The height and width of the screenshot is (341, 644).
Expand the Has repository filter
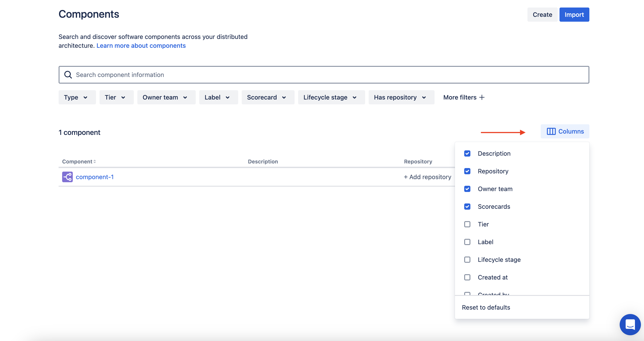tap(401, 97)
